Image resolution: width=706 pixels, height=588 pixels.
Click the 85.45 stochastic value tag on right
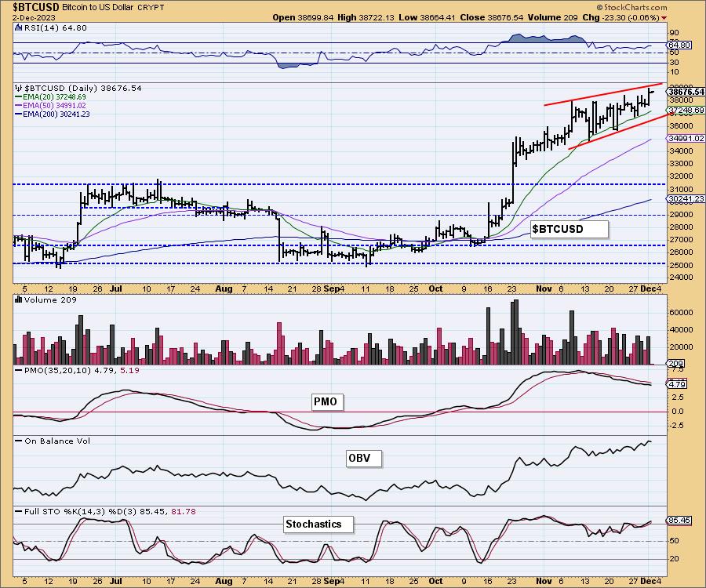(x=679, y=521)
